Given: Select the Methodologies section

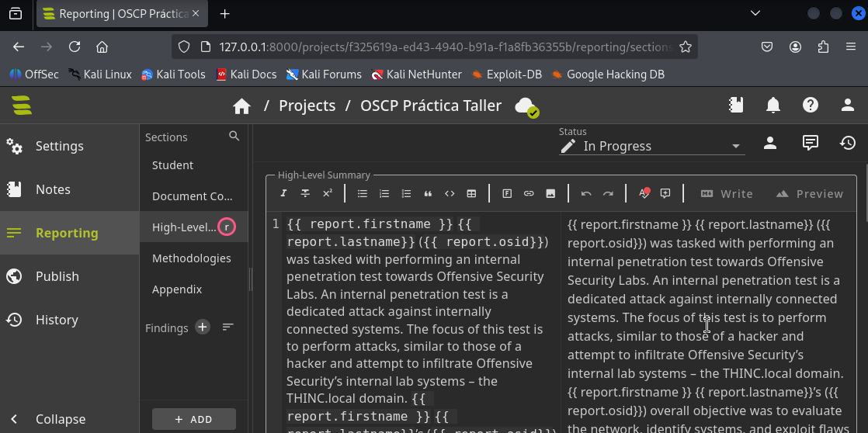Looking at the screenshot, I should pos(194,258).
